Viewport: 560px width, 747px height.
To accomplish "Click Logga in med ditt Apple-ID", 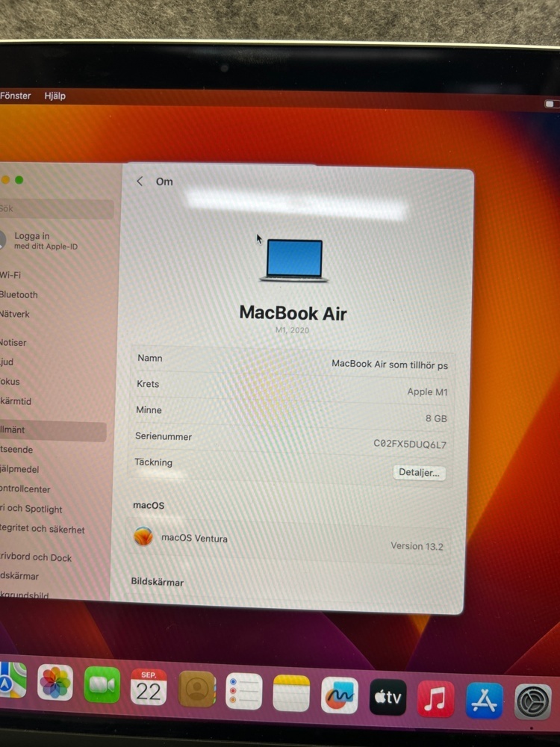I will 46,241.
